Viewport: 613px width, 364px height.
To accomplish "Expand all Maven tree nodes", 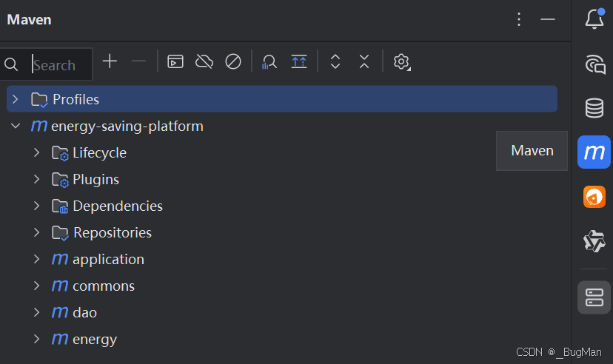I will pos(335,61).
